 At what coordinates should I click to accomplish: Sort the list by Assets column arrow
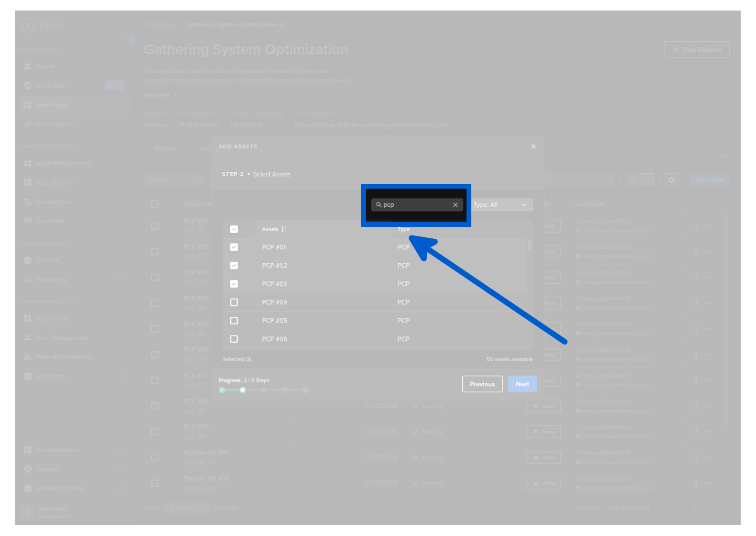click(284, 229)
